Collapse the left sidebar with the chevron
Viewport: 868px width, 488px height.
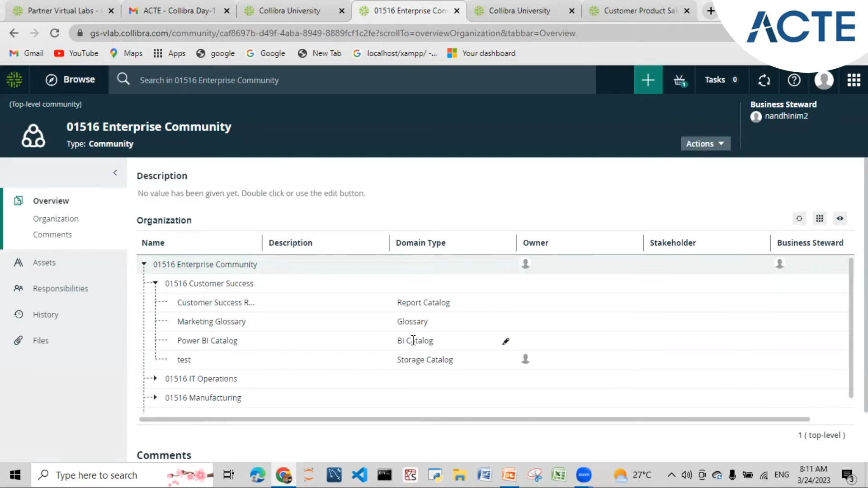point(115,173)
